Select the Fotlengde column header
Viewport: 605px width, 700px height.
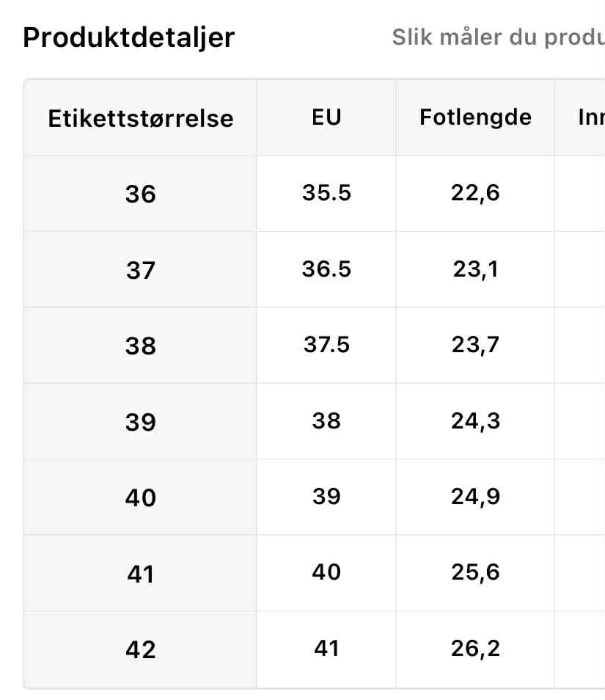475,117
